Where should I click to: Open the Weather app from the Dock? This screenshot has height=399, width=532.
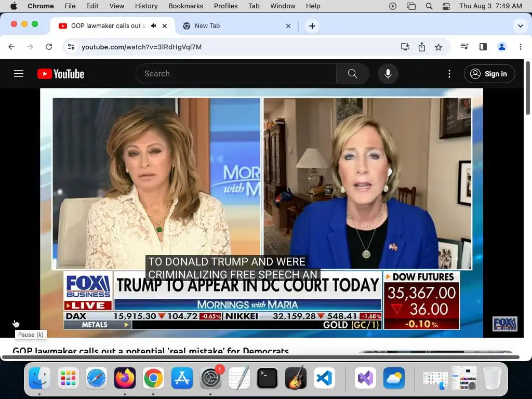[x=394, y=378]
